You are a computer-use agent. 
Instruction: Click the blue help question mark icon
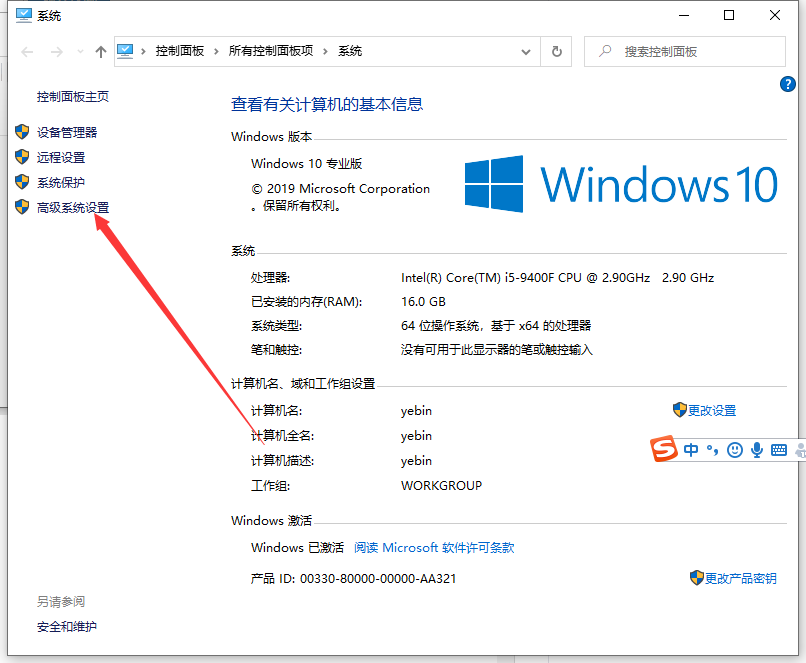click(787, 84)
